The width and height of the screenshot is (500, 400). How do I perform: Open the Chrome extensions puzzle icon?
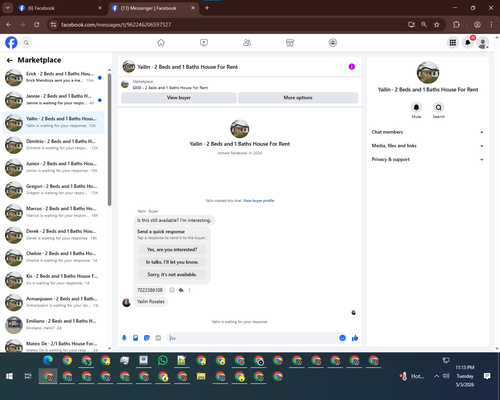(x=456, y=24)
